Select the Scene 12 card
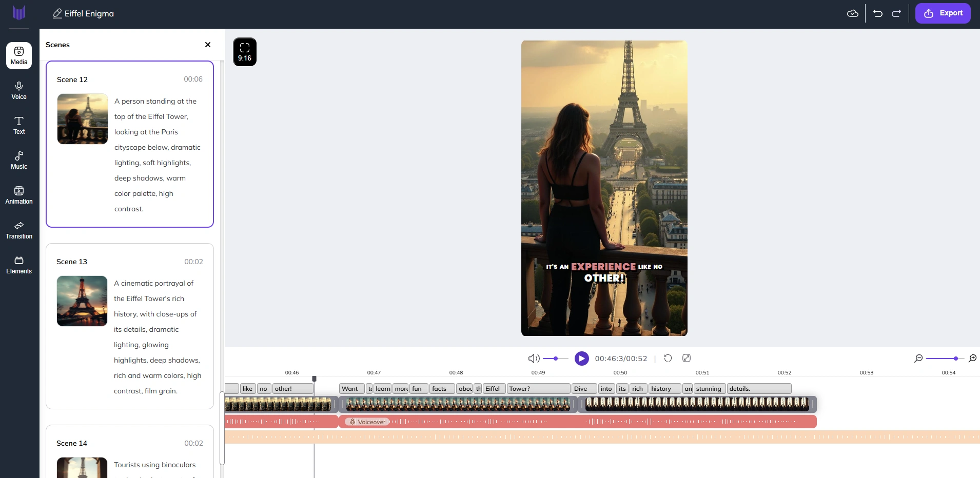 130,144
